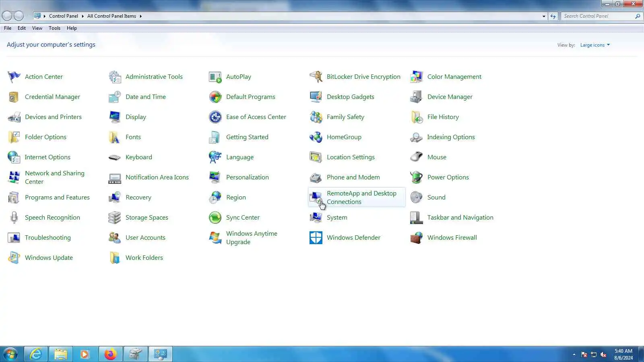Image resolution: width=644 pixels, height=362 pixels.
Task: Show hidden system tray icons
Action: point(574,354)
